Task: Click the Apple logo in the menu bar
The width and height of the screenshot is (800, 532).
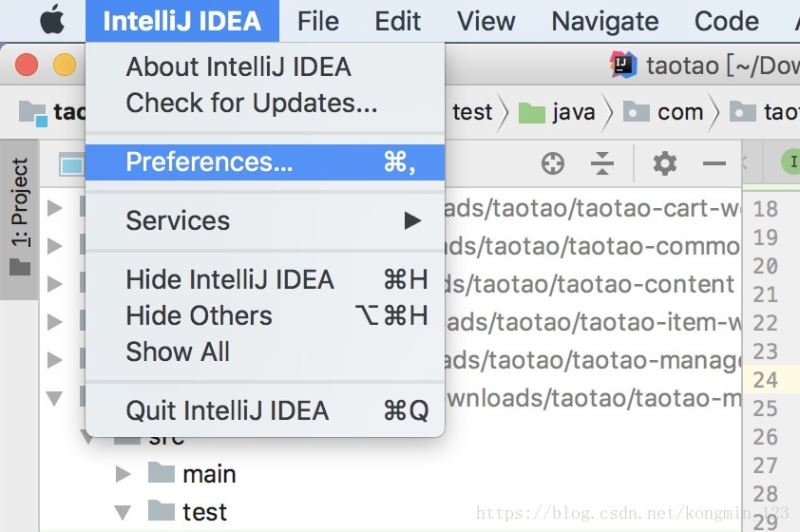Action: pyautogui.click(x=51, y=20)
